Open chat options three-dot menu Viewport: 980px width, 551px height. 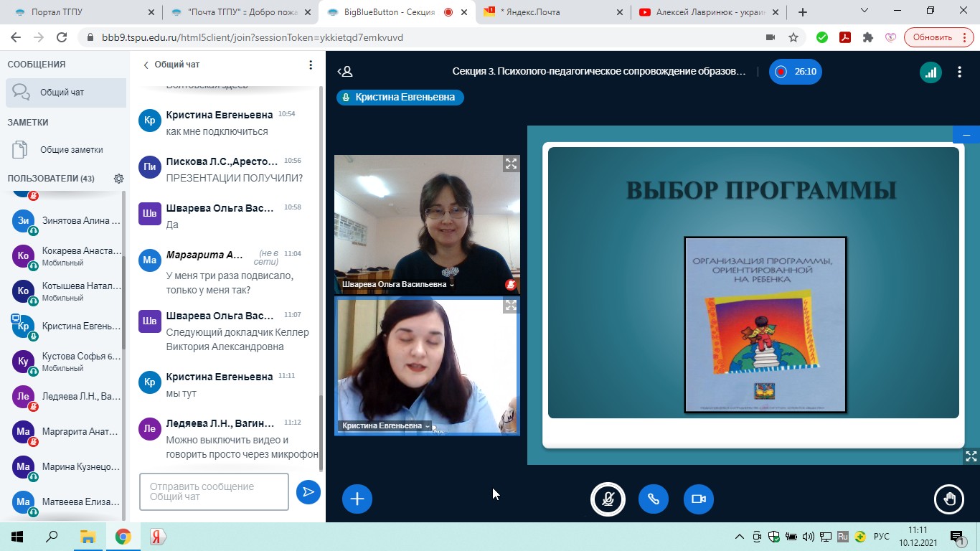[x=311, y=65]
